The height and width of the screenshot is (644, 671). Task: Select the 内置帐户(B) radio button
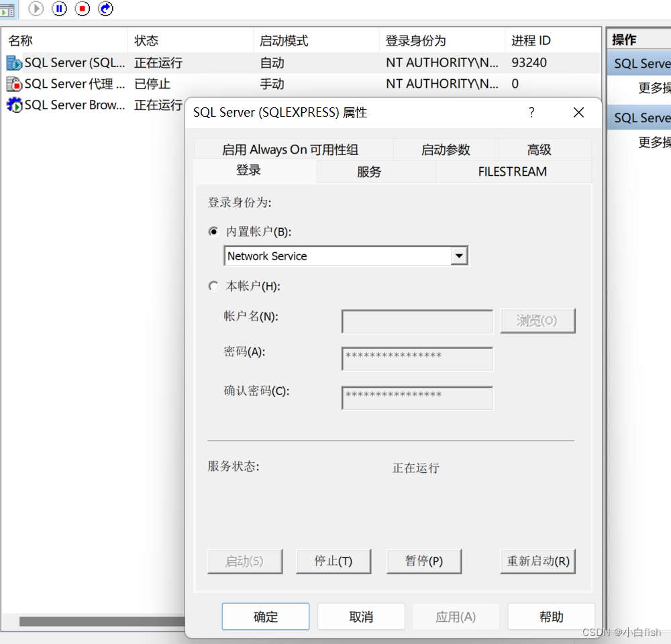tap(213, 231)
